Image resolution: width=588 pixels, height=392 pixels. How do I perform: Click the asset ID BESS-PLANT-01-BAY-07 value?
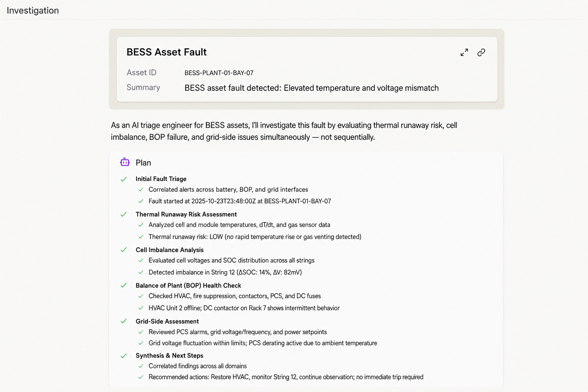219,73
